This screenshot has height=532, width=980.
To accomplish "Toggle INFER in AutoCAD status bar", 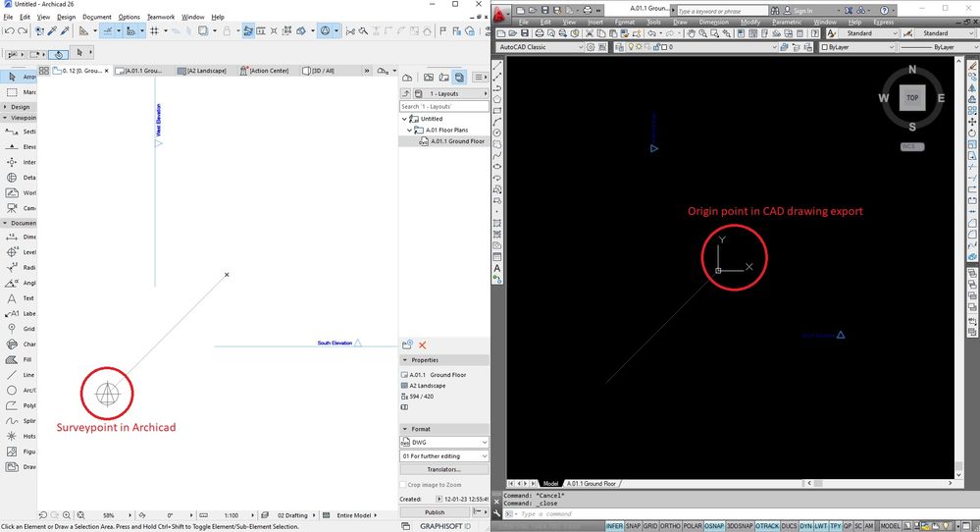I will coord(614,526).
